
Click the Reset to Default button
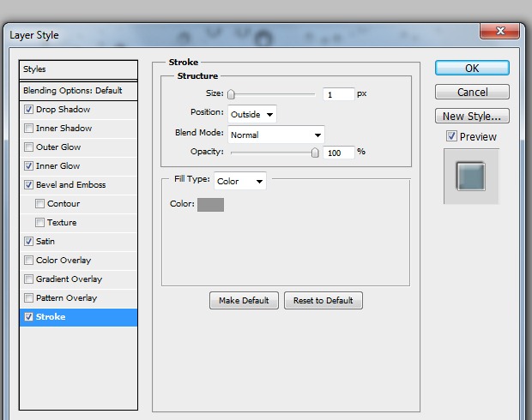pos(323,300)
